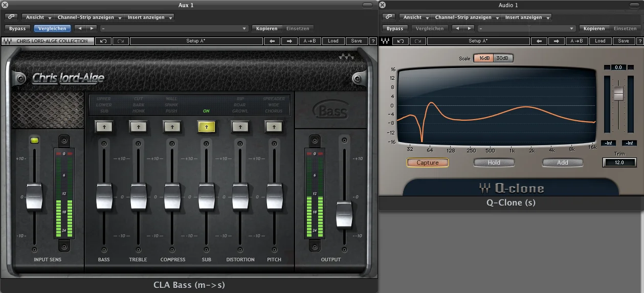Click Chris Lord-Alge Collection Waves logo bar
Viewport: 644px width, 293px height.
pos(48,41)
